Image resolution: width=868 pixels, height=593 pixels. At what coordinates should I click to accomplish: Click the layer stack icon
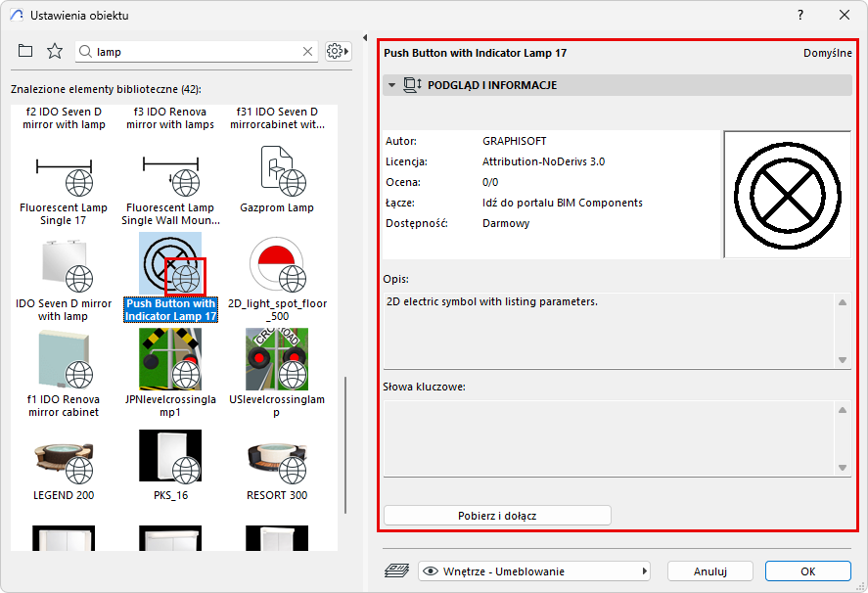click(x=396, y=570)
